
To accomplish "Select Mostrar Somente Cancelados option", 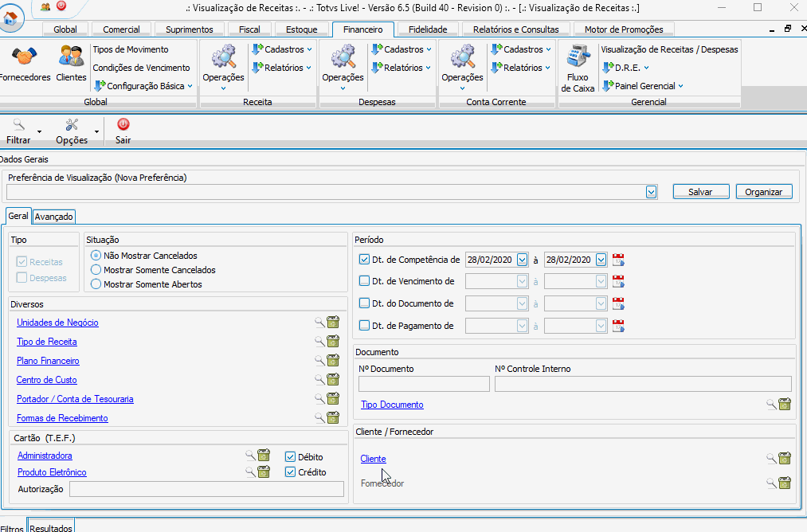I will tap(96, 270).
